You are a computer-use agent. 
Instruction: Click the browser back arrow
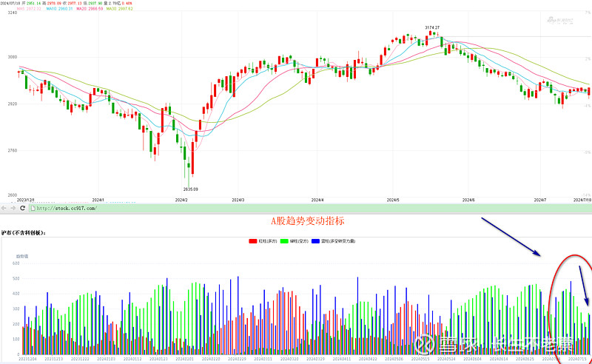tap(4, 209)
